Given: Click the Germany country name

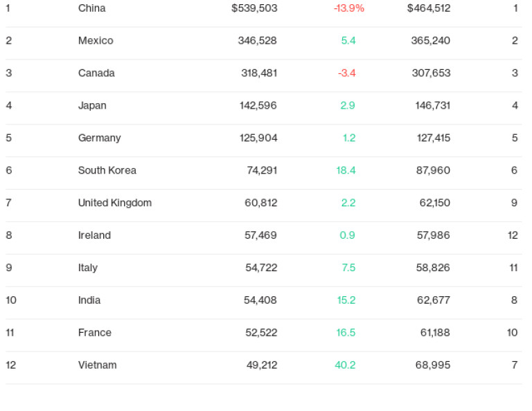Looking at the screenshot, I should point(99,138).
